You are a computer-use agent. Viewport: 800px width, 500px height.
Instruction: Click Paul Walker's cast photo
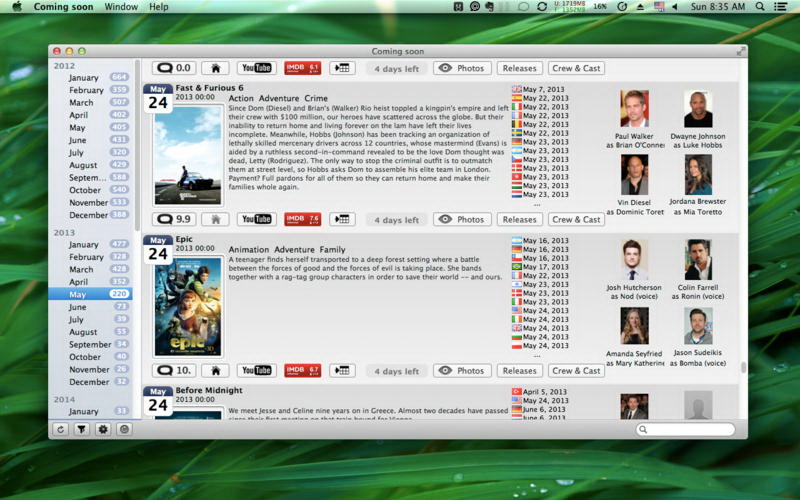(634, 109)
